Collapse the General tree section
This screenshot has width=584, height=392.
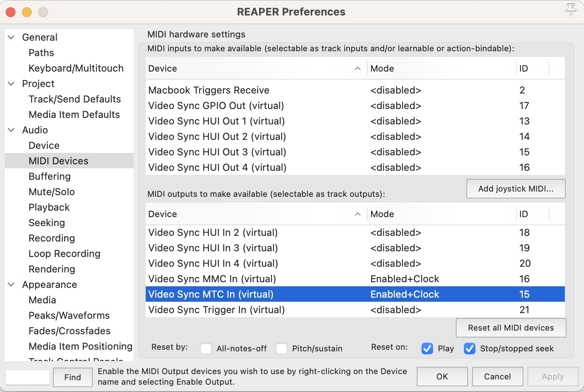(x=11, y=37)
